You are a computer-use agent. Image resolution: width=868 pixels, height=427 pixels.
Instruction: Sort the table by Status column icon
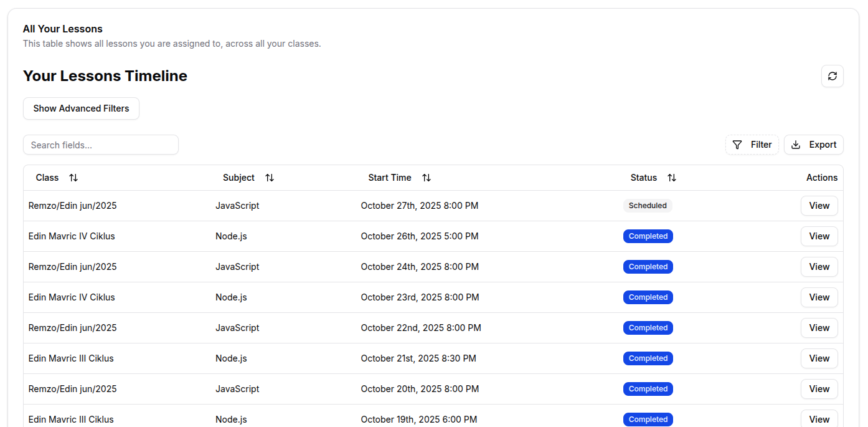672,178
